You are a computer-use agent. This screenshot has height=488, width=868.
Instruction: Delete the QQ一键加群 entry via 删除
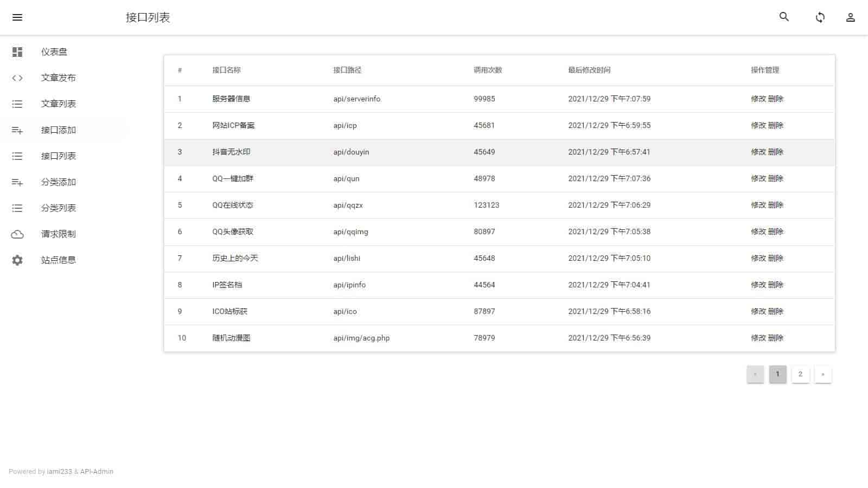[x=776, y=178]
